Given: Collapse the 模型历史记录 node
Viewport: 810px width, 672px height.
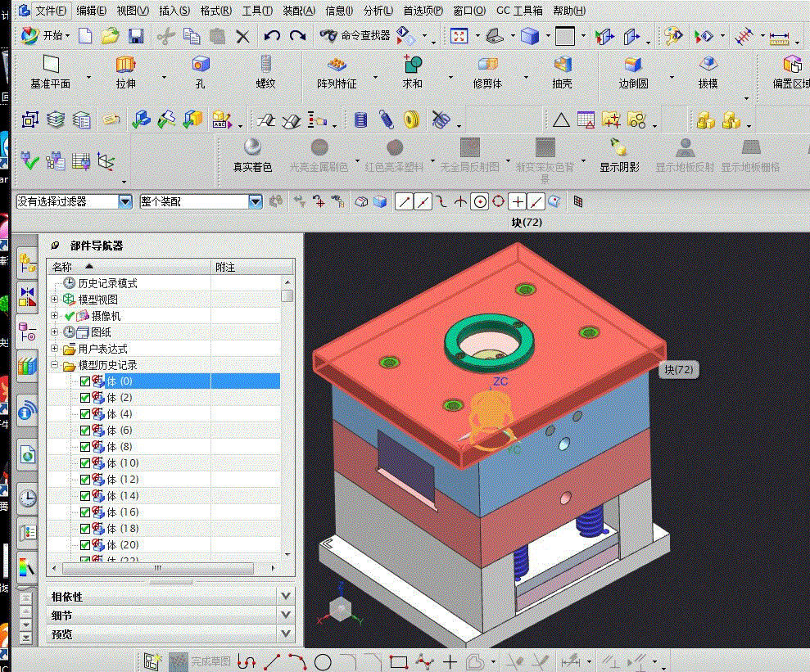Looking at the screenshot, I should point(54,365).
